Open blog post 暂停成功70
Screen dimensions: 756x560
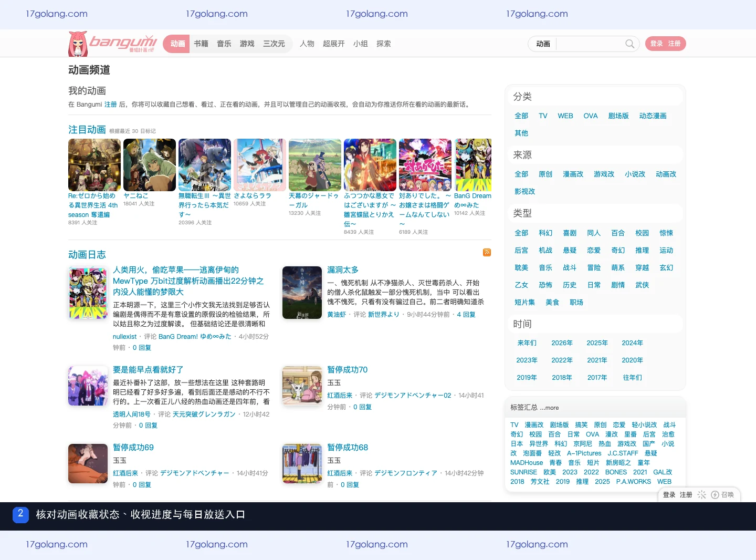348,369
